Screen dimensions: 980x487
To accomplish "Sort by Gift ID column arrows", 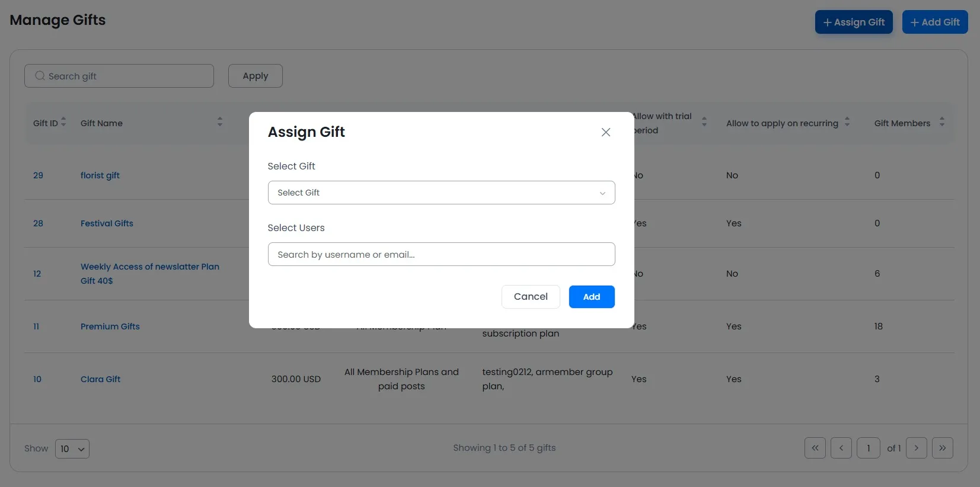I will tap(63, 122).
